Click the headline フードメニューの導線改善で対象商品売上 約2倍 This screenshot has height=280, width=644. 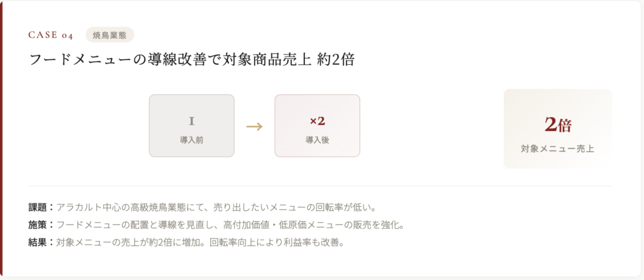pos(192,60)
